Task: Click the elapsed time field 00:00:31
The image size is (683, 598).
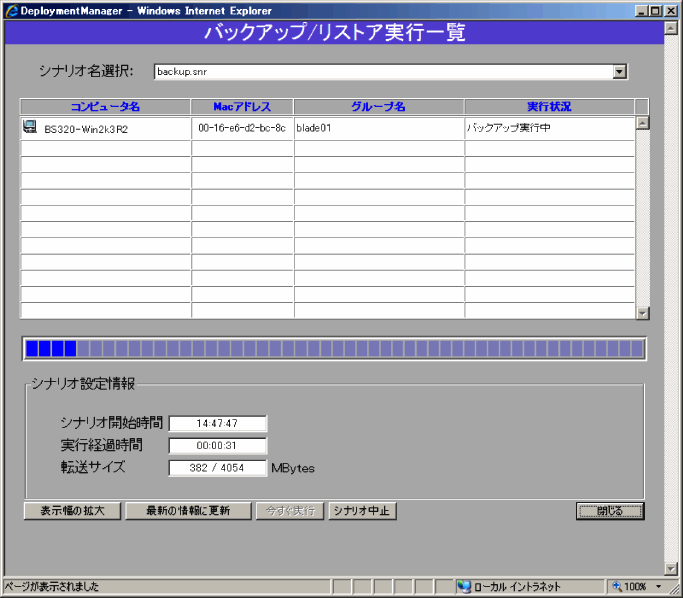Action: [218, 446]
